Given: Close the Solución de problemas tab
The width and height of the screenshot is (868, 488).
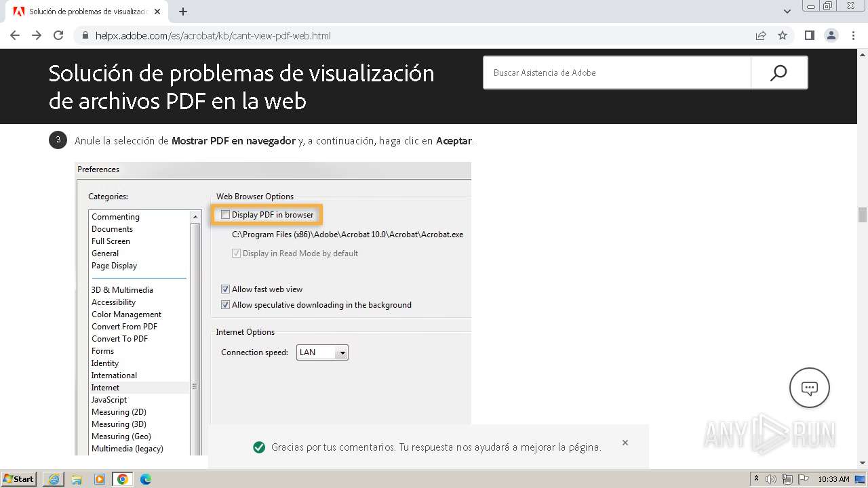Looking at the screenshot, I should click(157, 12).
